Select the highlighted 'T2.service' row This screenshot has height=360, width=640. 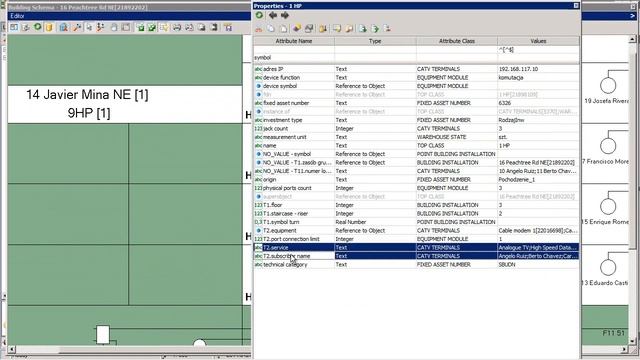(416, 247)
